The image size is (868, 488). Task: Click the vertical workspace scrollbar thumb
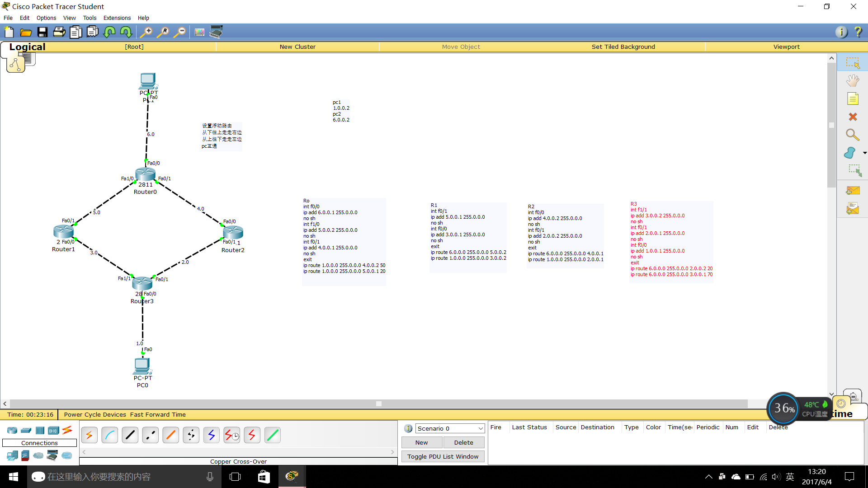(831, 125)
